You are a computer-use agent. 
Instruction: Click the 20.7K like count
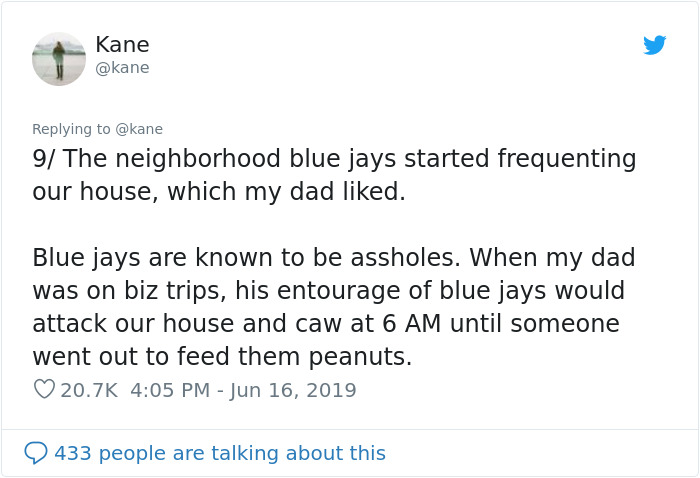point(88,390)
